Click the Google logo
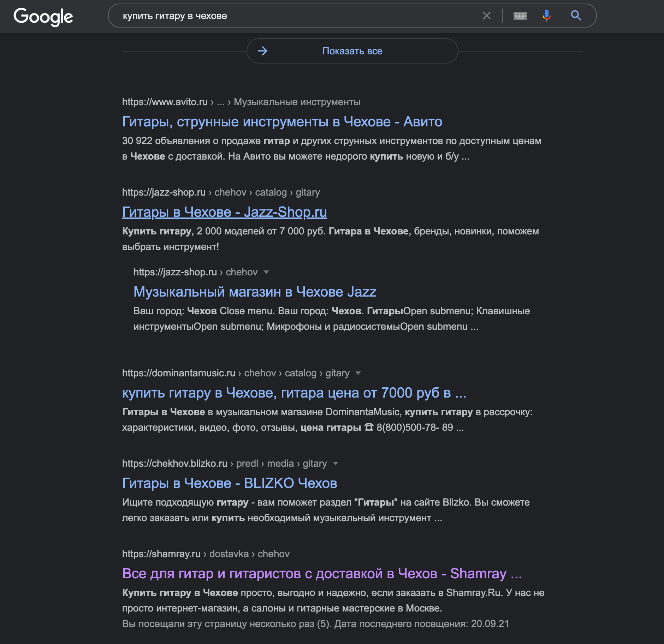The height and width of the screenshot is (644, 664). click(43, 17)
